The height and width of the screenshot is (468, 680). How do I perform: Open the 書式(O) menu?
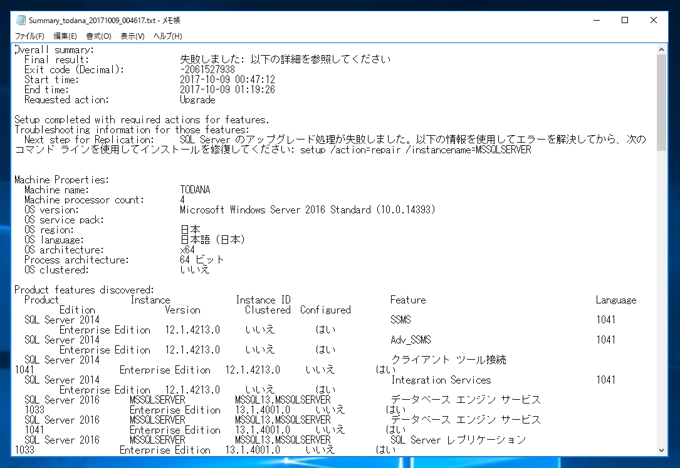pyautogui.click(x=98, y=36)
